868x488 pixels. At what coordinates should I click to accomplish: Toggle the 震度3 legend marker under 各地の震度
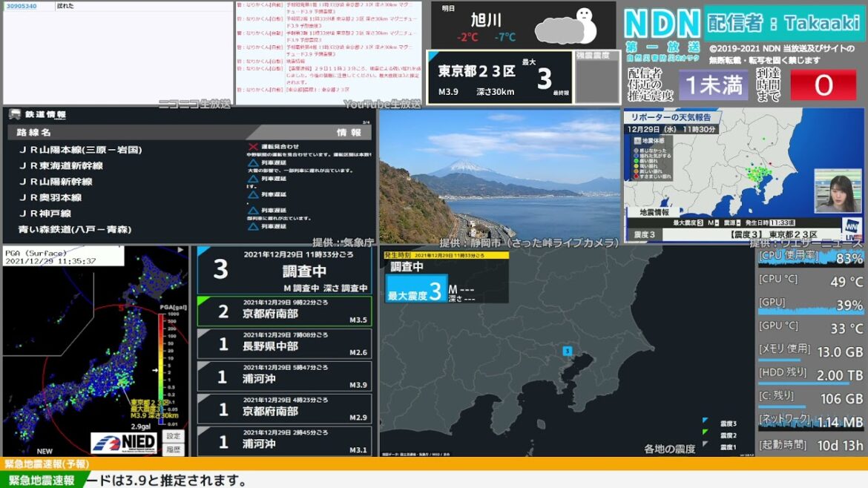coord(705,420)
